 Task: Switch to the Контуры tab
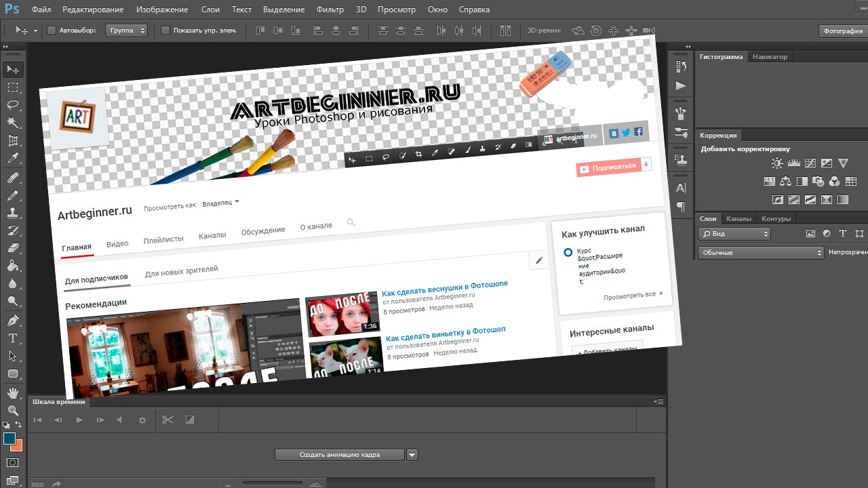click(x=776, y=219)
